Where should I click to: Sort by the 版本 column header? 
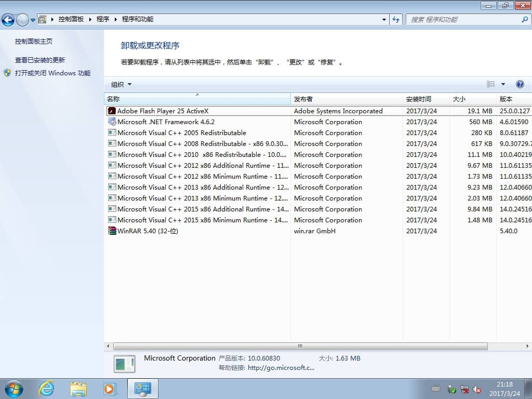[514, 99]
